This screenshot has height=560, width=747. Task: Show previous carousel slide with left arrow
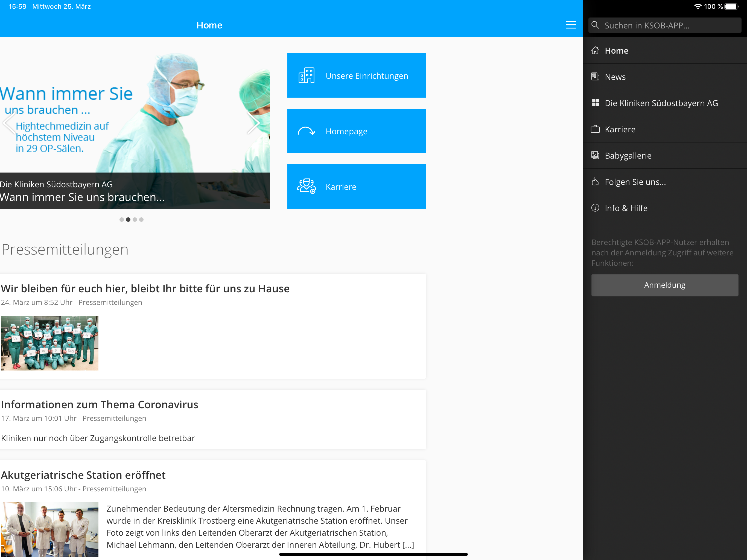(9, 123)
